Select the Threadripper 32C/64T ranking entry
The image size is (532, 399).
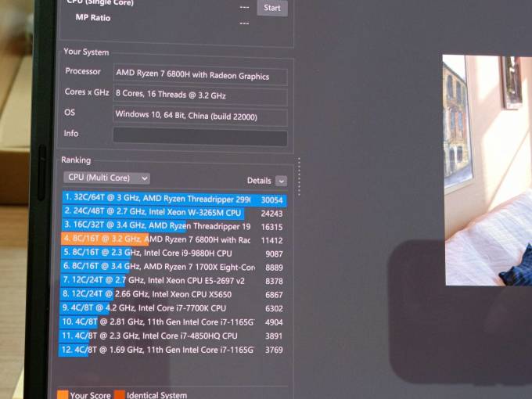tap(174, 199)
